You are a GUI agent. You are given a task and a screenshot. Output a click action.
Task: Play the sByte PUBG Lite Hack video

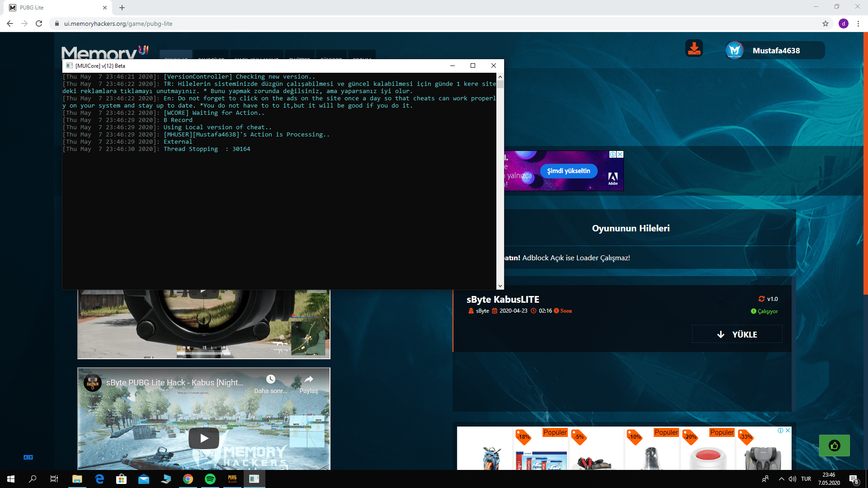coord(204,438)
